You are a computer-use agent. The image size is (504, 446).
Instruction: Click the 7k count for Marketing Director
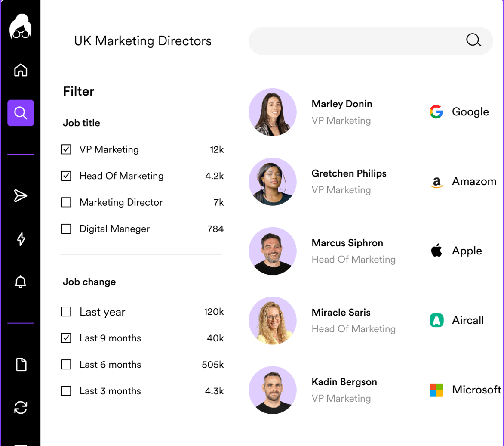click(x=219, y=202)
